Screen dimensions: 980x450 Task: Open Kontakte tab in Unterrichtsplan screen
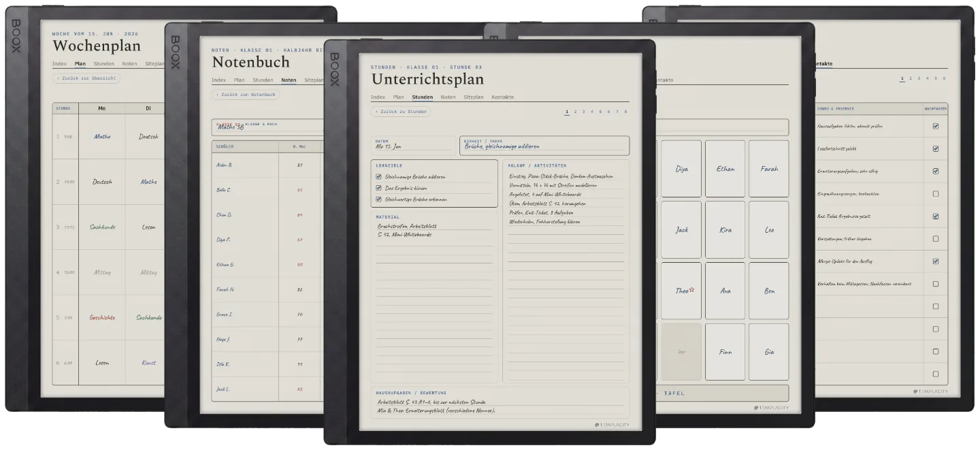pos(503,97)
